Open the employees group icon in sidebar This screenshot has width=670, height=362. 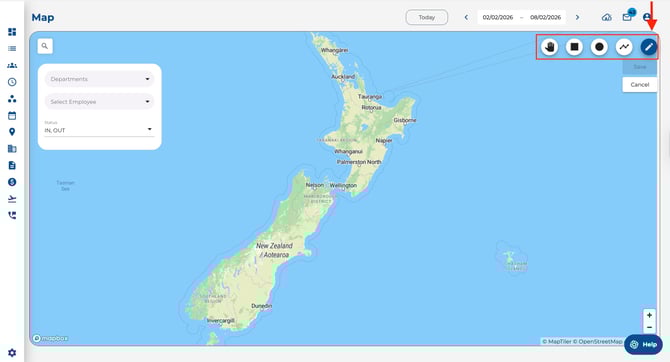[12, 65]
